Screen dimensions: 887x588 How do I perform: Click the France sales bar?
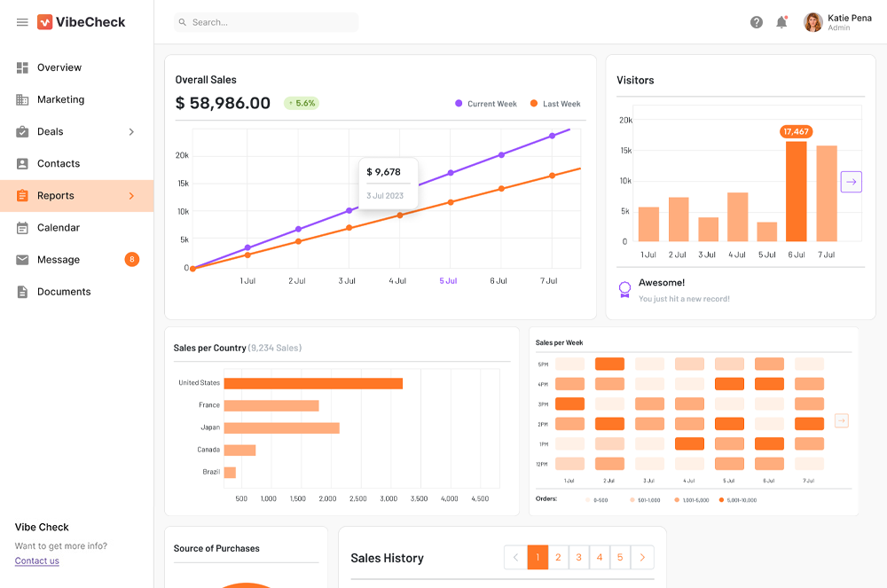click(x=271, y=406)
